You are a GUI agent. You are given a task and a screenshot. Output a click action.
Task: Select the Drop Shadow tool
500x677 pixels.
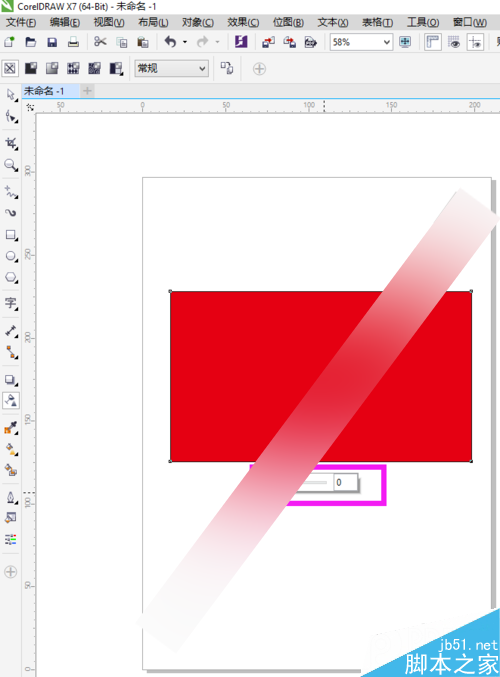(x=11, y=380)
